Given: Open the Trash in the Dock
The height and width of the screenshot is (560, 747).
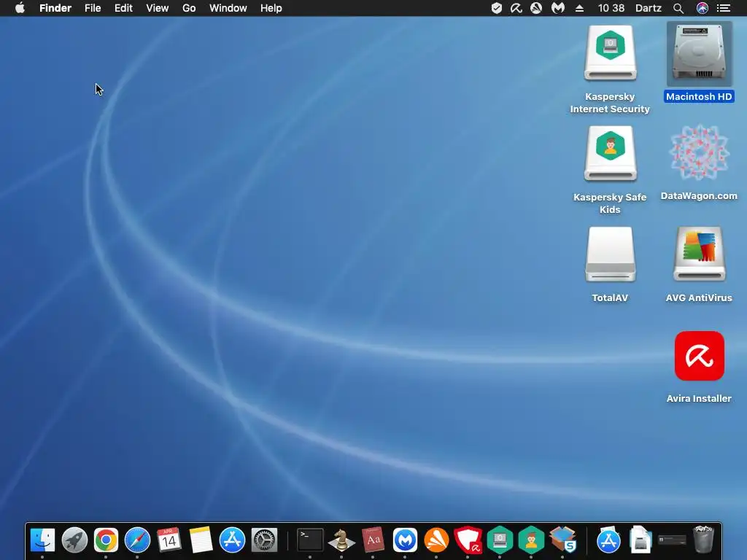Looking at the screenshot, I should [703, 539].
